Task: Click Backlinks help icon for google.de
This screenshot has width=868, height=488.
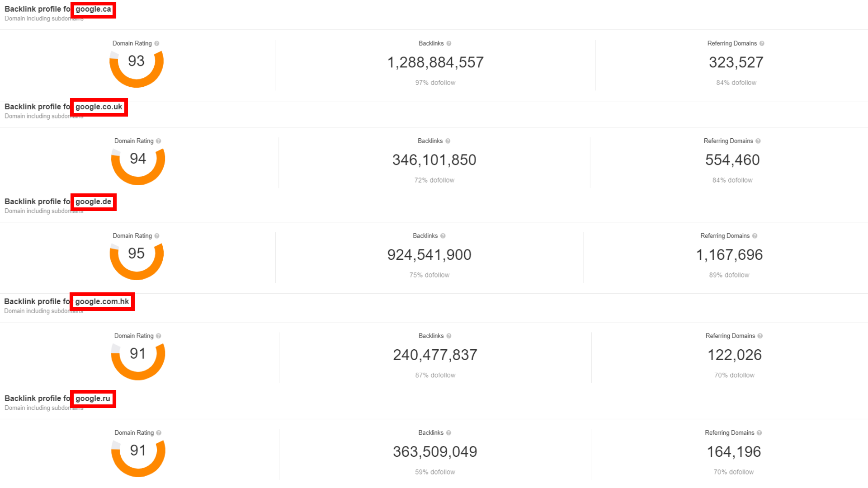Action: point(443,236)
